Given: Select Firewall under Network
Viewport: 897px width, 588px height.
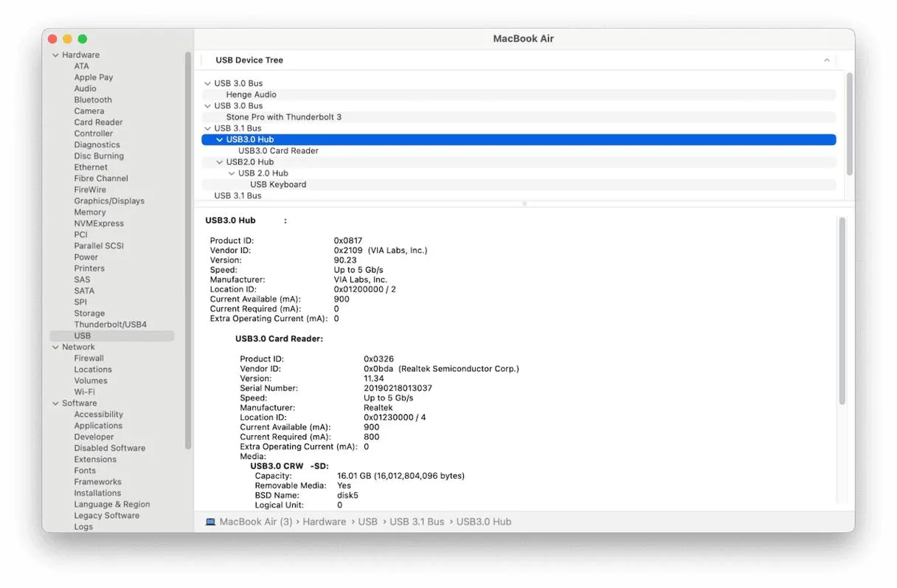Looking at the screenshot, I should pos(89,359).
